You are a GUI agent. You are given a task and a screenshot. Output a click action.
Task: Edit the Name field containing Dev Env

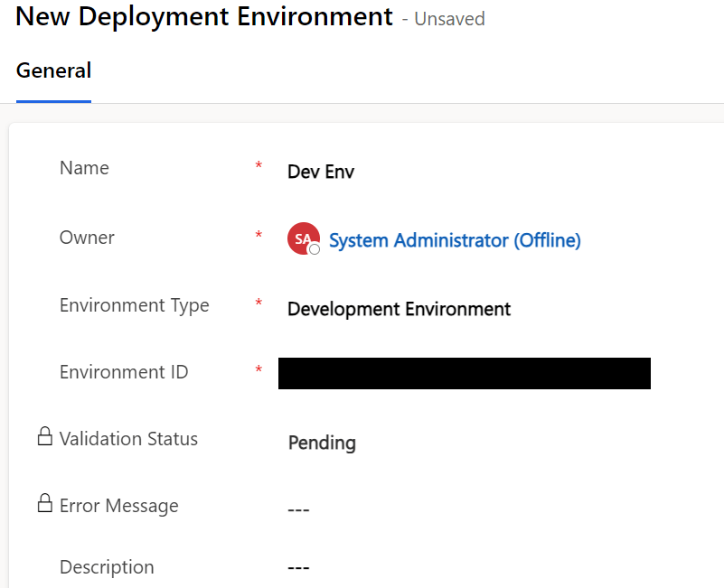321,172
